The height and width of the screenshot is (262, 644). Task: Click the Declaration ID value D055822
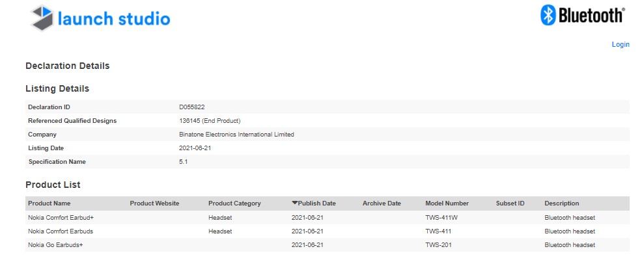[192, 107]
